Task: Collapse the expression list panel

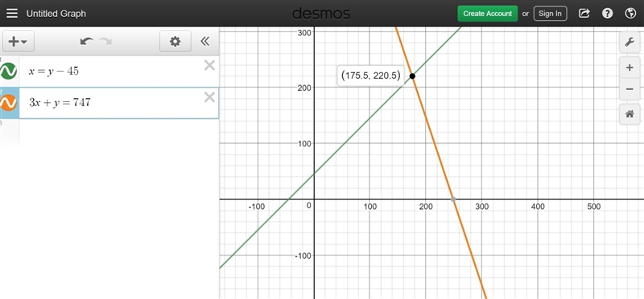Action: pos(204,41)
